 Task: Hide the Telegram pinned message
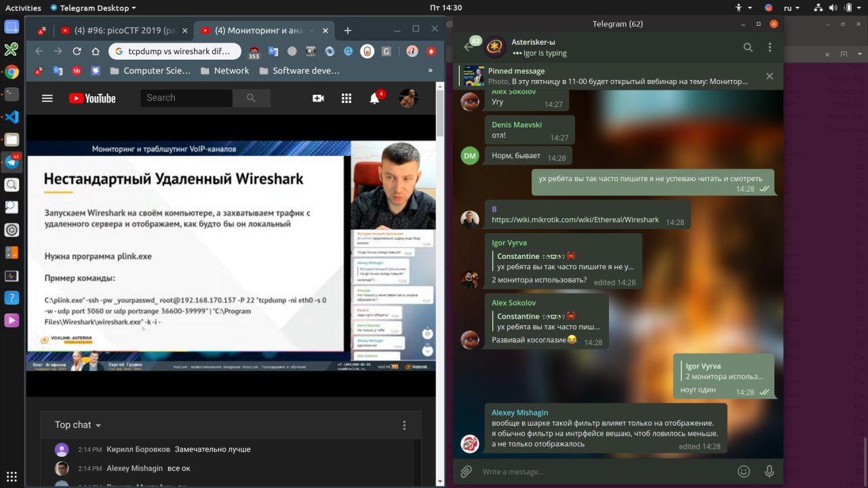[770, 76]
